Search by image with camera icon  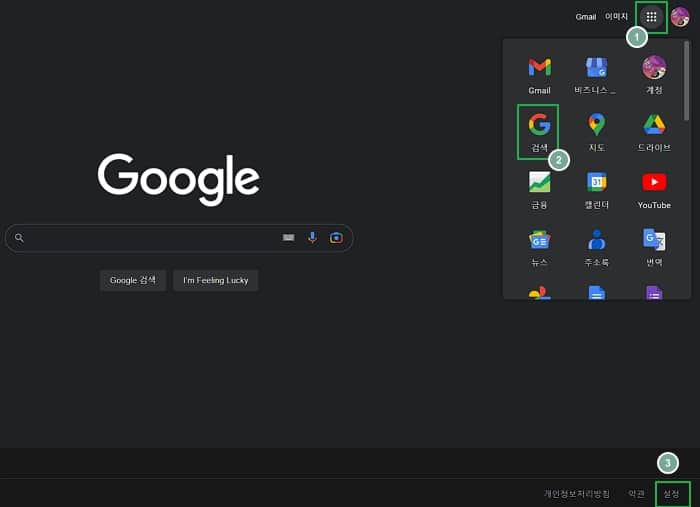(336, 238)
